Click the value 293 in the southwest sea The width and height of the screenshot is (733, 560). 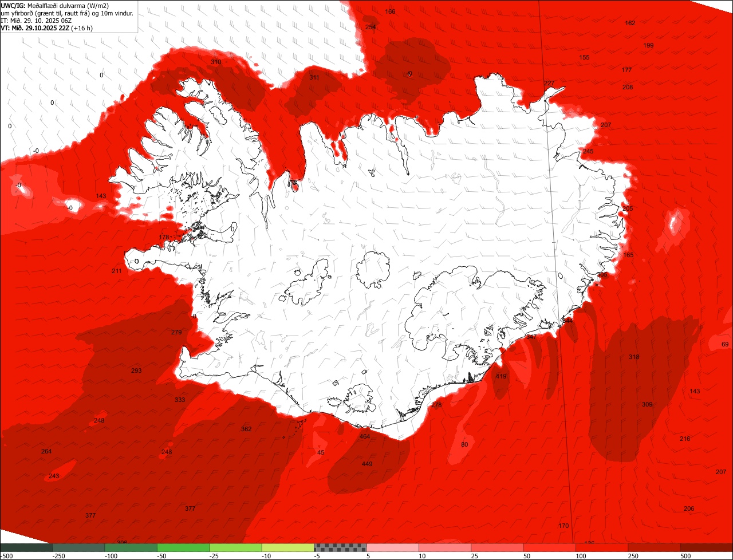coord(136,370)
